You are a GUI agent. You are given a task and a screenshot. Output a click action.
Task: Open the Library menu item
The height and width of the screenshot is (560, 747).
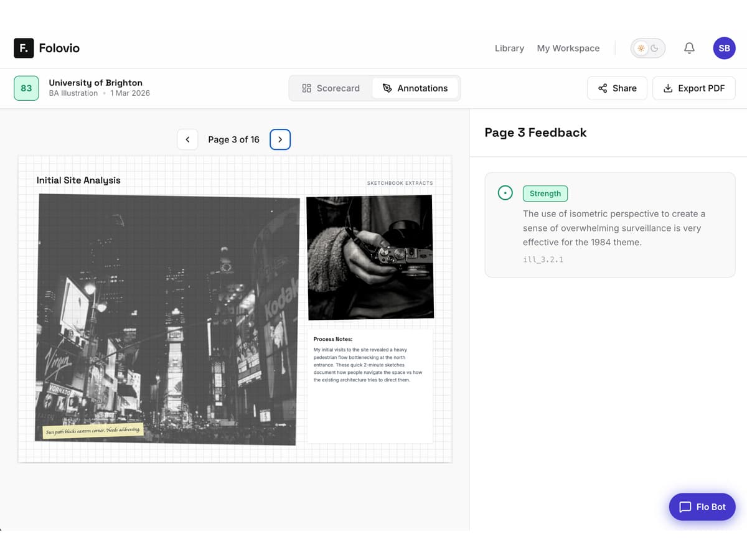point(509,48)
